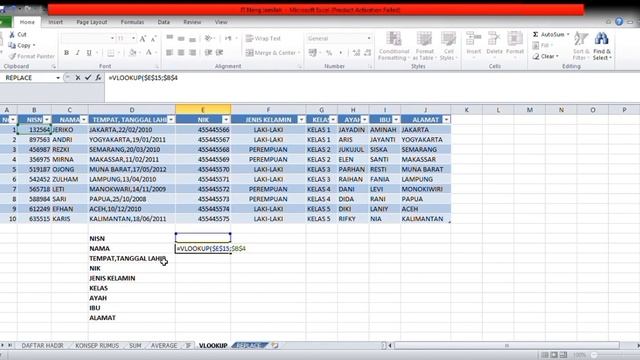The image size is (640, 360).
Task: Open Find & Select
Action: click(602, 46)
